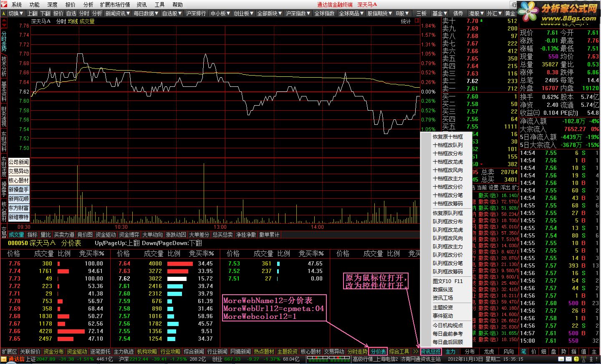Click the envelope mail icon in the status bar
Screen dimensions: 601x364
point(569,359)
